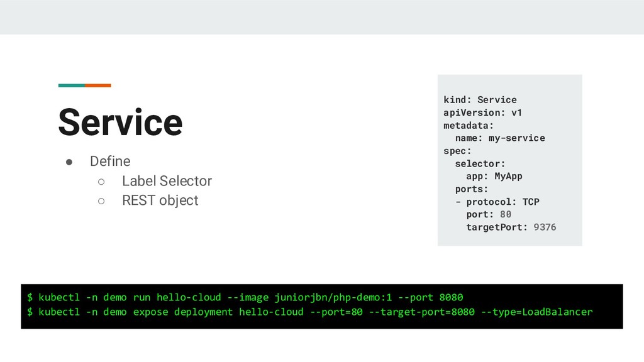Click the "Service" slide title
Image resolution: width=644 pixels, height=362 pixels.
(x=120, y=122)
